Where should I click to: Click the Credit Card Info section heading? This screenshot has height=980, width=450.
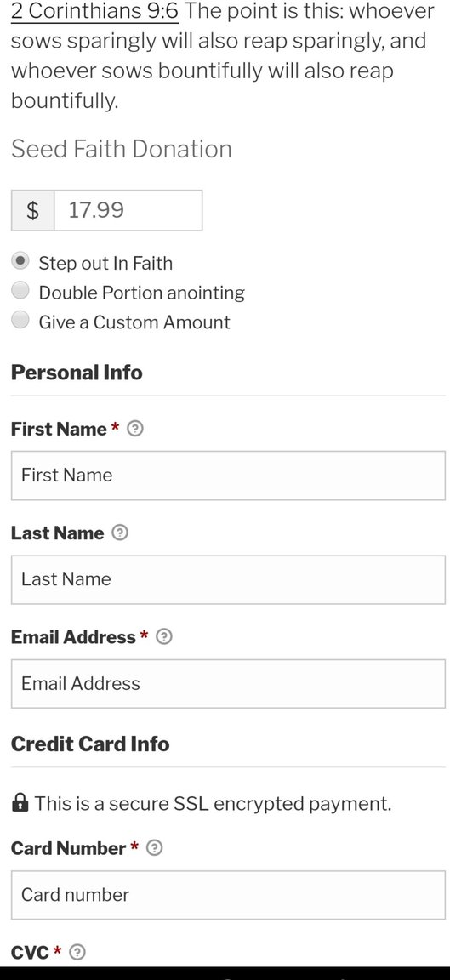click(91, 744)
